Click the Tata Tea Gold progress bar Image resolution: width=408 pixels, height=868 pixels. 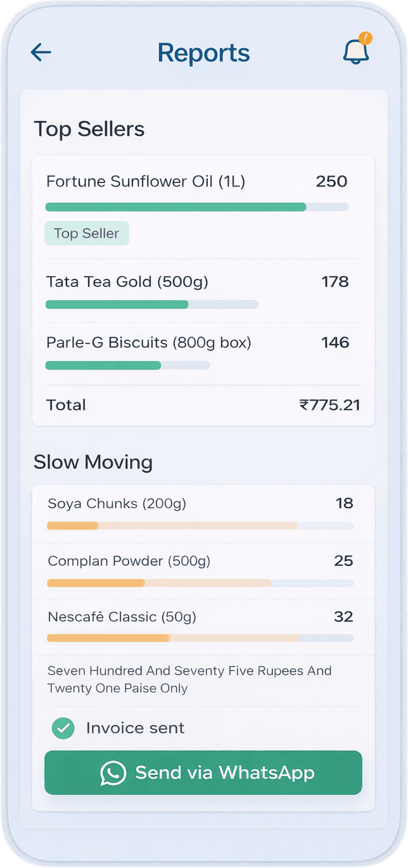[x=152, y=305]
